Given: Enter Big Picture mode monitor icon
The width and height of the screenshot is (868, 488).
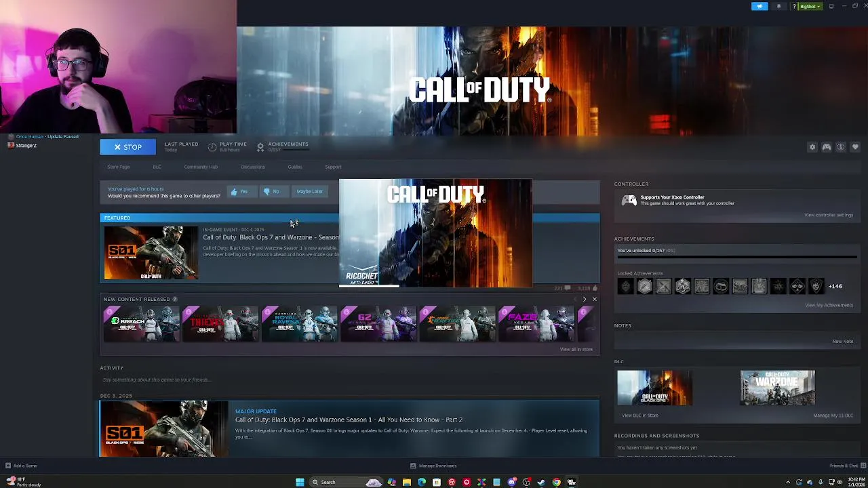Looking at the screenshot, I should [831, 6].
